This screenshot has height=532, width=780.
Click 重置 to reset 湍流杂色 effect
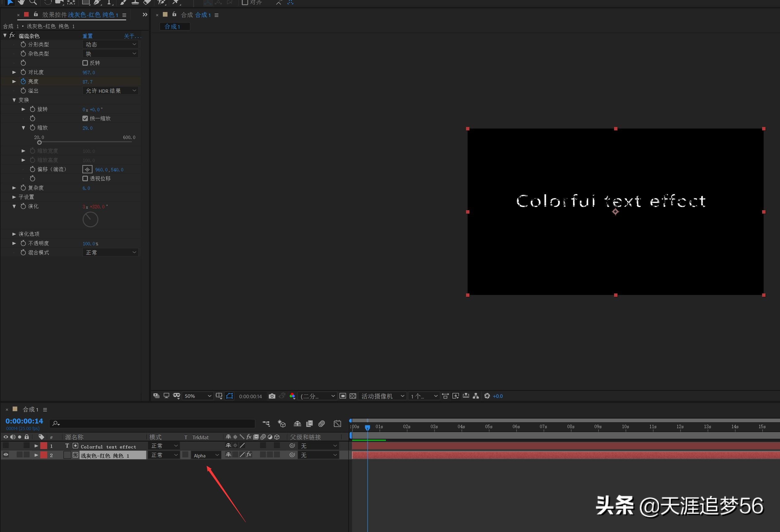(x=87, y=35)
